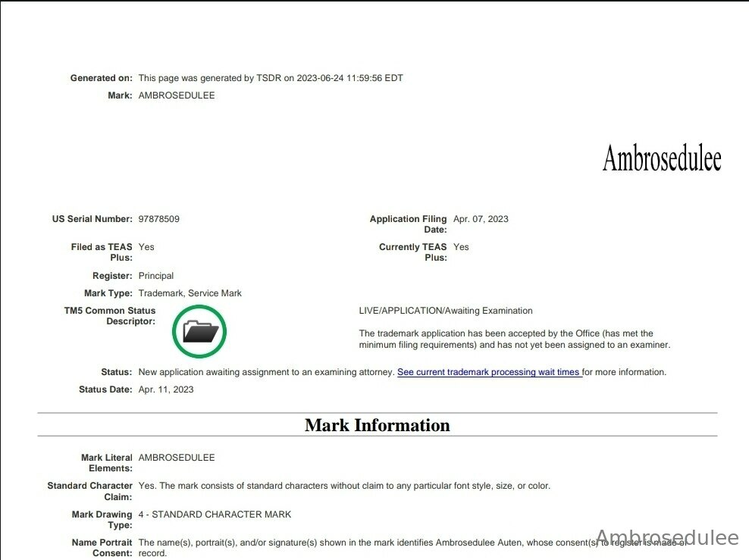The width and height of the screenshot is (749, 560).
Task: Select the TSDR generated on timestamp text
Action: 271,78
